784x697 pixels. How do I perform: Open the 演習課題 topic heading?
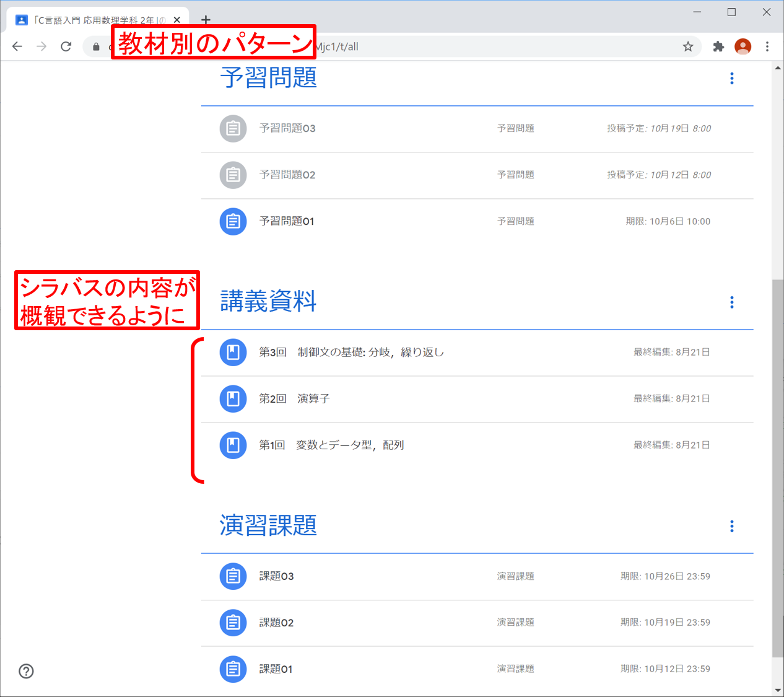tap(268, 526)
